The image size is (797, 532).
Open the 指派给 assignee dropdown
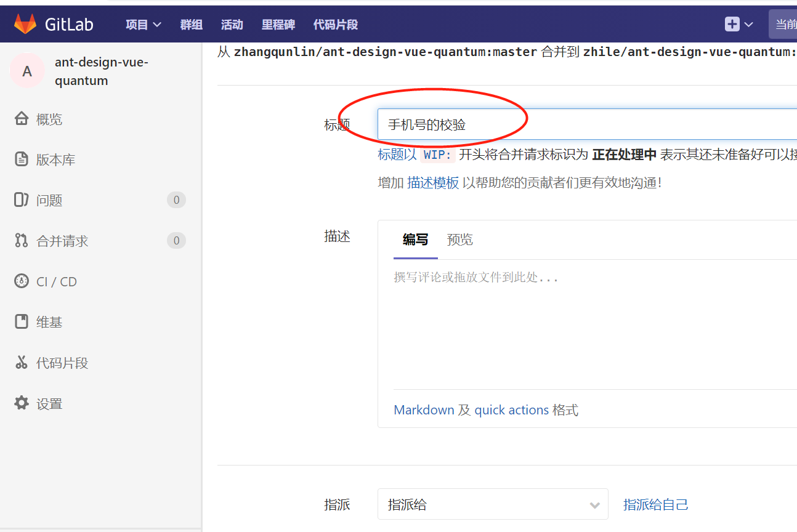point(493,505)
